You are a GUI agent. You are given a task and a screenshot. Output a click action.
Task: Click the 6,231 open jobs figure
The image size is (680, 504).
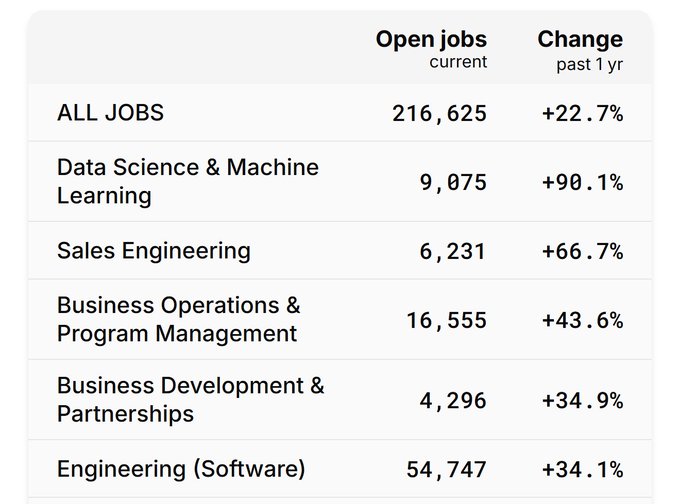[x=453, y=251]
